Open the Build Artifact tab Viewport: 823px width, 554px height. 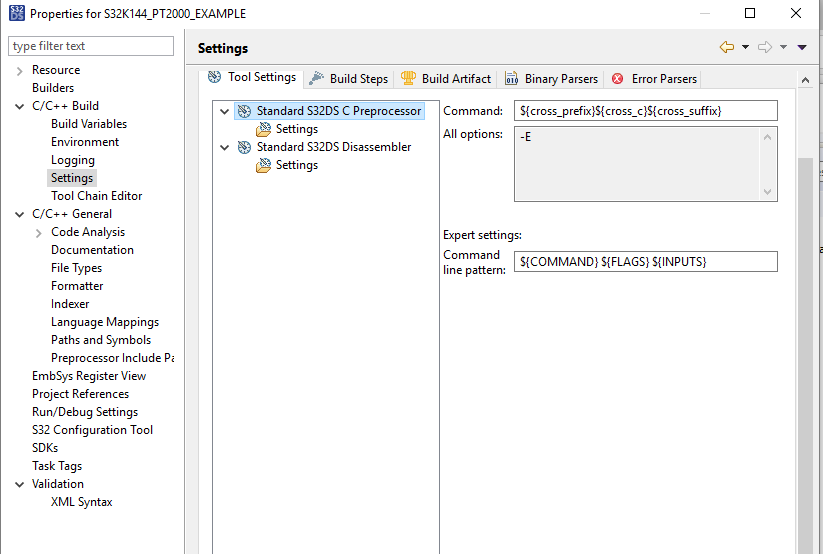(x=446, y=79)
